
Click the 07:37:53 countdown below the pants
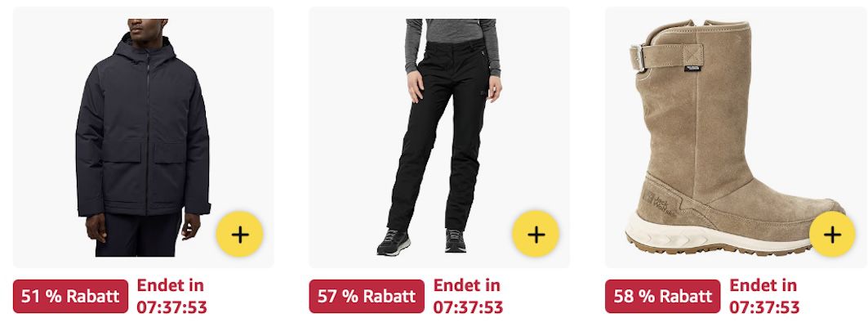point(468,307)
